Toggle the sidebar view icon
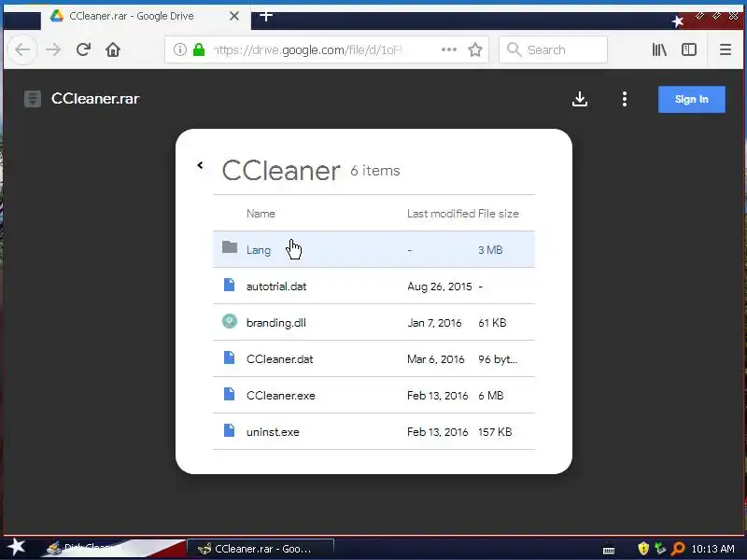Screen dimensions: 747x560 pos(689,49)
